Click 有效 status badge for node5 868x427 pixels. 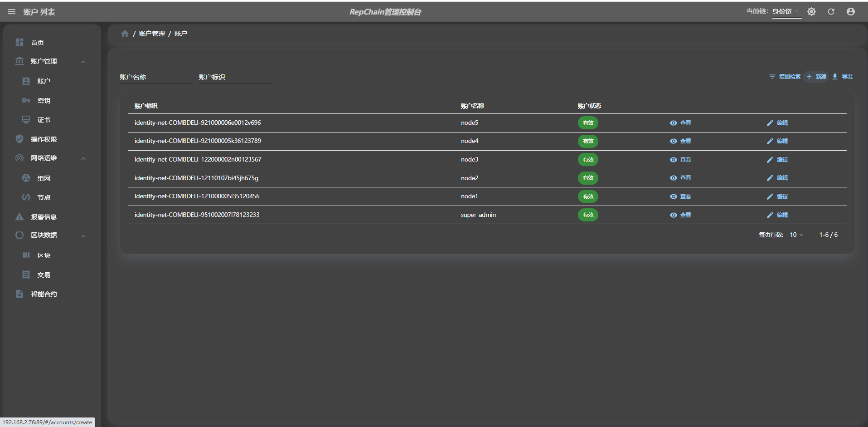click(x=588, y=123)
